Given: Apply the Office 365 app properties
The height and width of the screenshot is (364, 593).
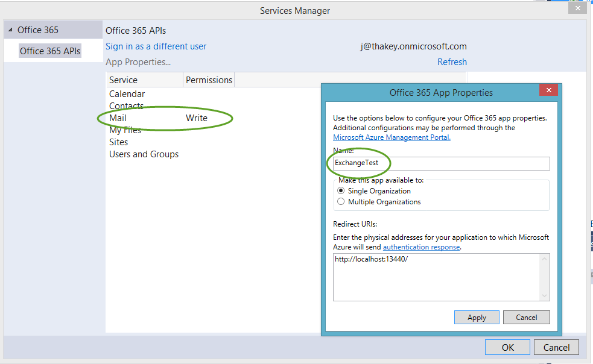Looking at the screenshot, I should click(477, 317).
